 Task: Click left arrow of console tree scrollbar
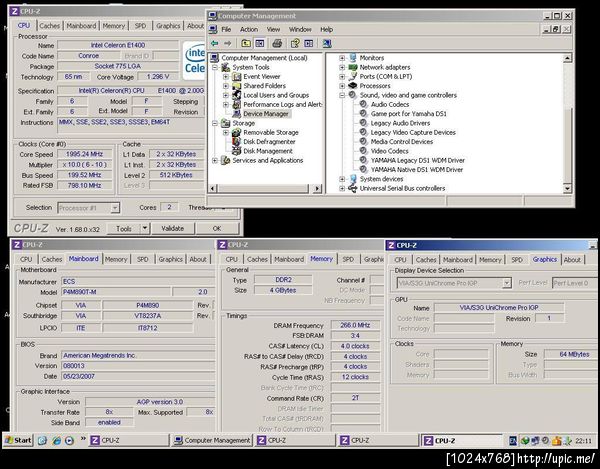213,189
